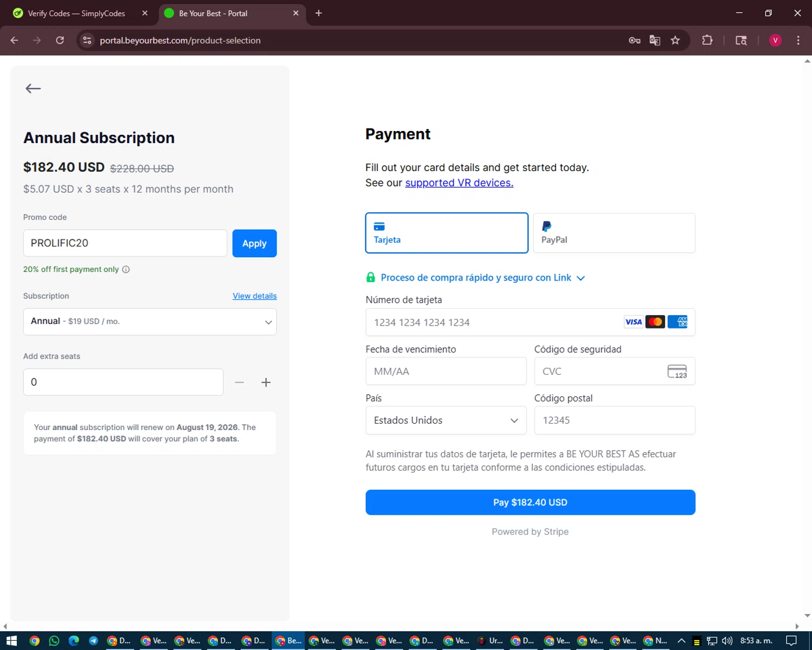This screenshot has height=650, width=812.
Task: Click the back arrow on subscription panel
Action: [33, 88]
